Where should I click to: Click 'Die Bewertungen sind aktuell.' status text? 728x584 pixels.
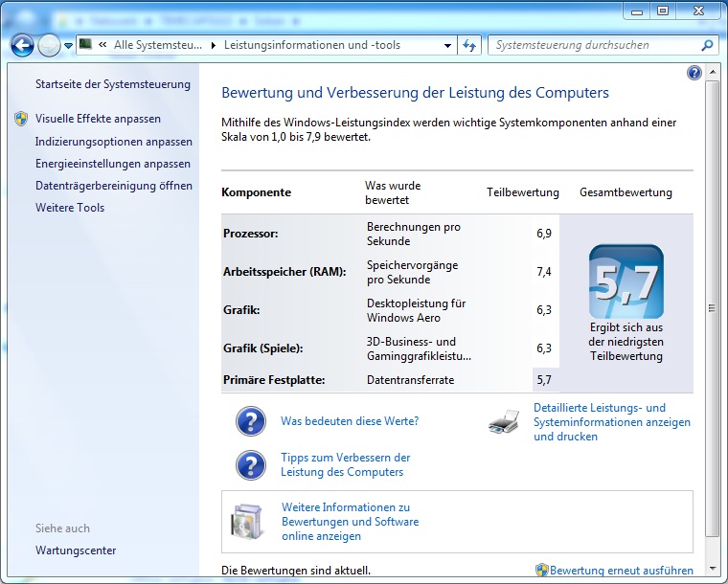(x=296, y=571)
